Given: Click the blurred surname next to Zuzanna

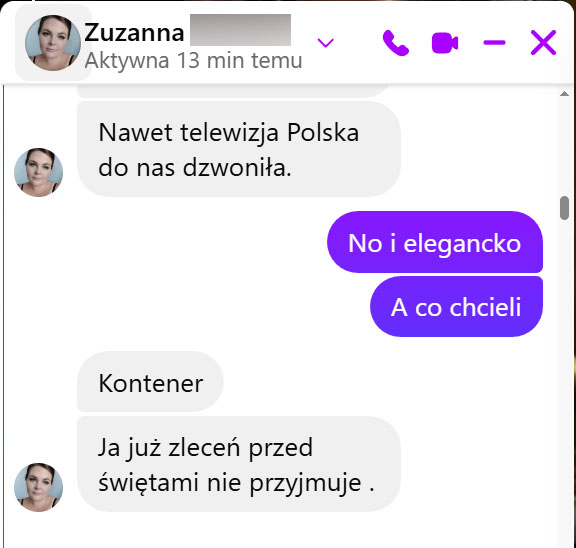Looking at the screenshot, I should [x=240, y=30].
